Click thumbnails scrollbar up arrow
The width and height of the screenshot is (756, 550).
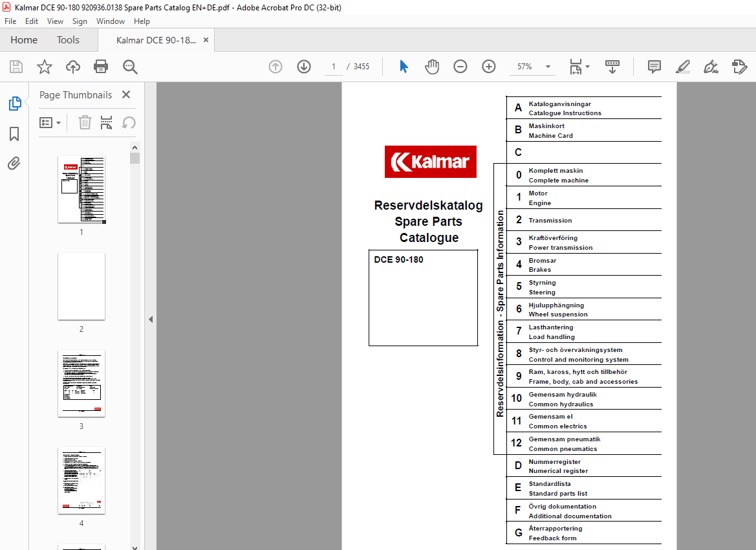click(135, 148)
